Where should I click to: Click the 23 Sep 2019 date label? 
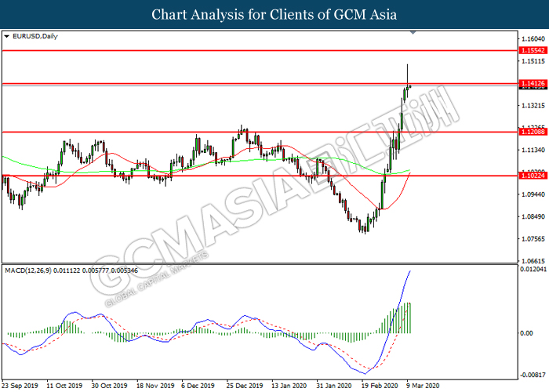click(x=21, y=385)
